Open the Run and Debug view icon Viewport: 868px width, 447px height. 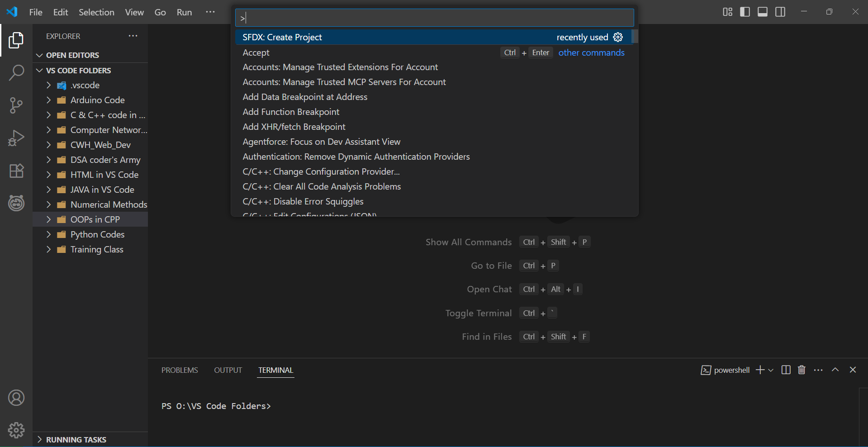(16, 138)
